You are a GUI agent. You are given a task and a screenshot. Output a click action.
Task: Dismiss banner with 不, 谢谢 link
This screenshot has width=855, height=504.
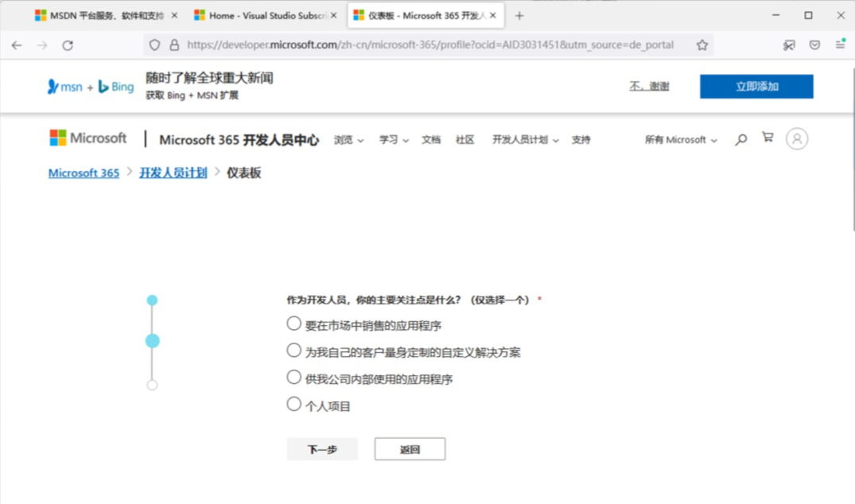click(649, 86)
